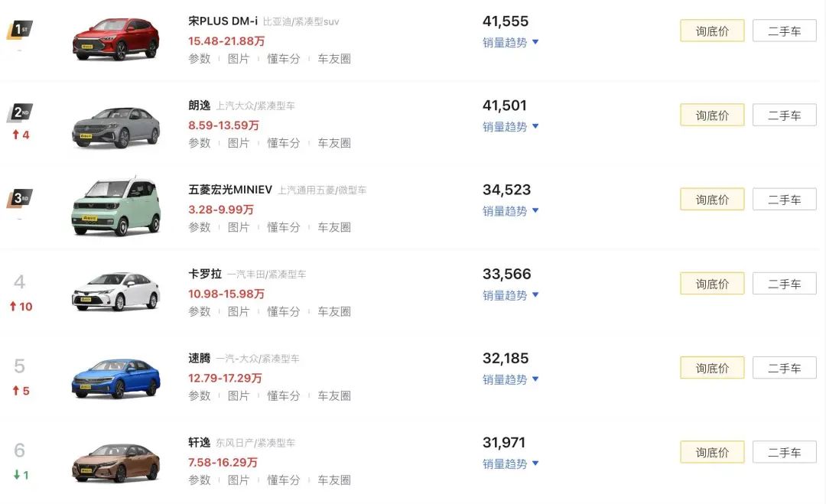Screen dimensions: 826x504
Task: Expand 销量趋势 under 34,523 sales
Action: pos(510,210)
